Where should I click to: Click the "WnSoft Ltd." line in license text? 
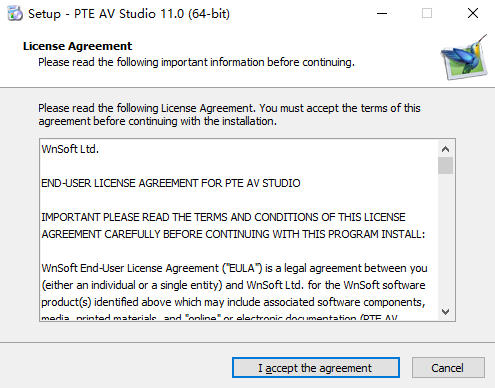(x=70, y=149)
